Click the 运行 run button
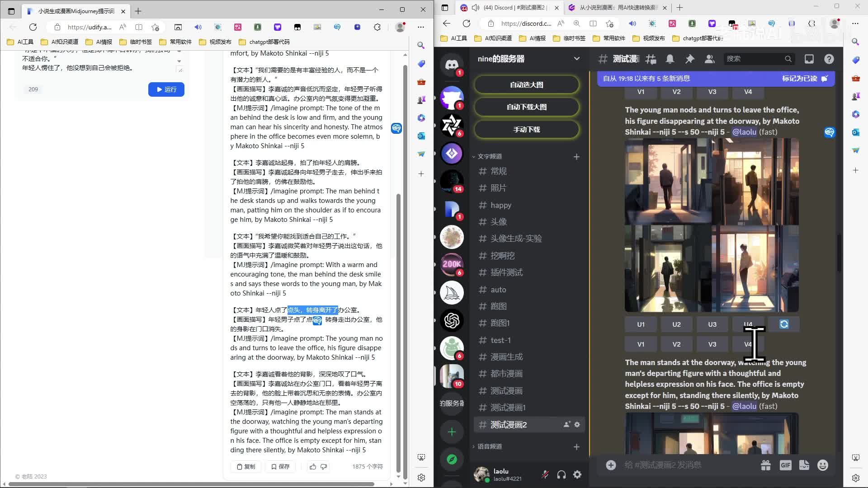Viewport: 868px width, 488px height. (166, 89)
